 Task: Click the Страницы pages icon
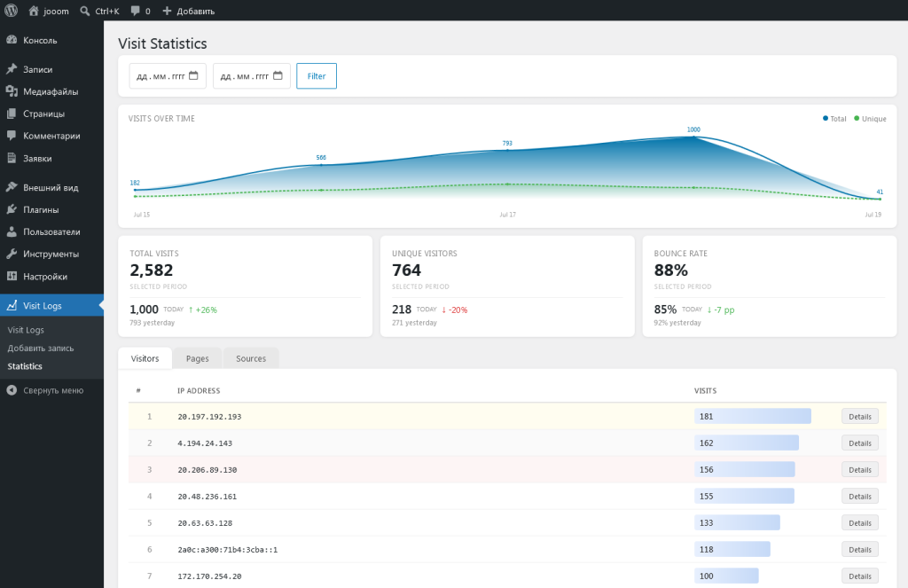pyautogui.click(x=12, y=114)
